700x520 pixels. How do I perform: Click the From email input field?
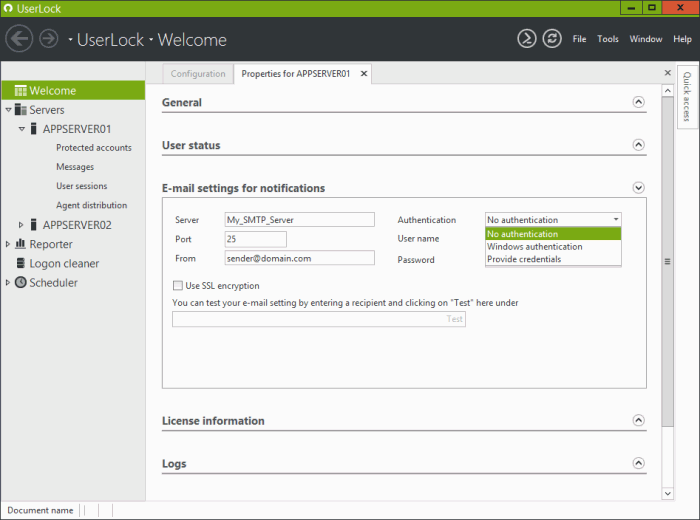coord(300,258)
